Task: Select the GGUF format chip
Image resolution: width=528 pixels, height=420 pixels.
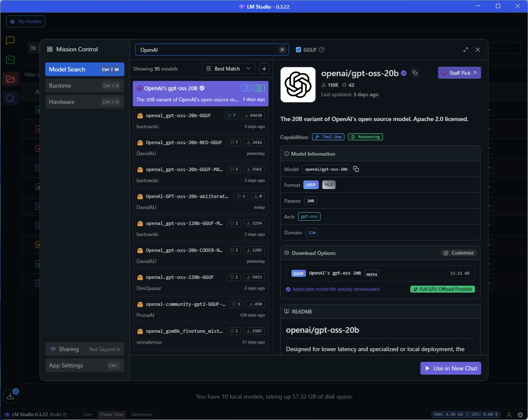Action: (311, 185)
